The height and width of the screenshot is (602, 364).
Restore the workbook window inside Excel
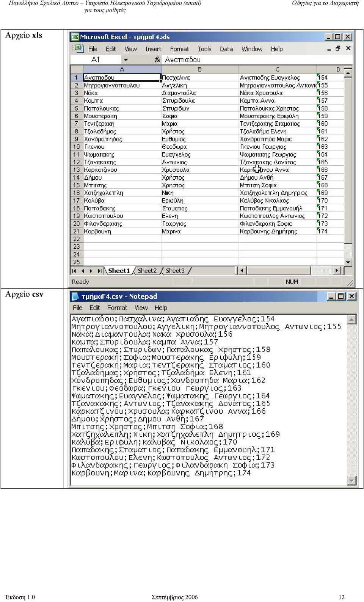pyautogui.click(x=338, y=49)
